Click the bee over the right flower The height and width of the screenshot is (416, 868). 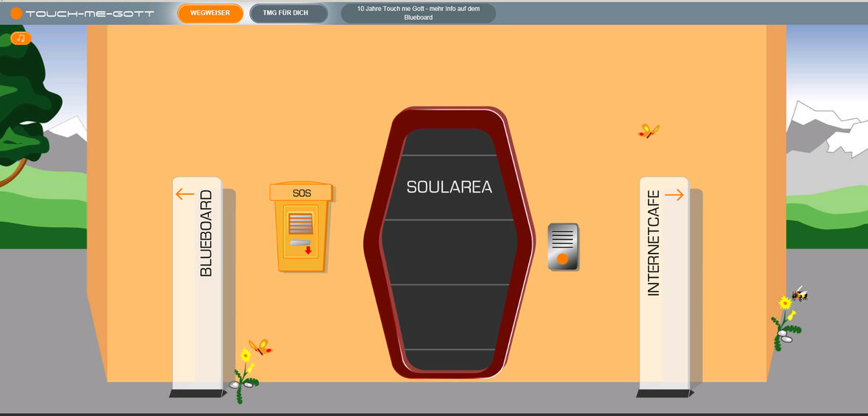tap(799, 294)
